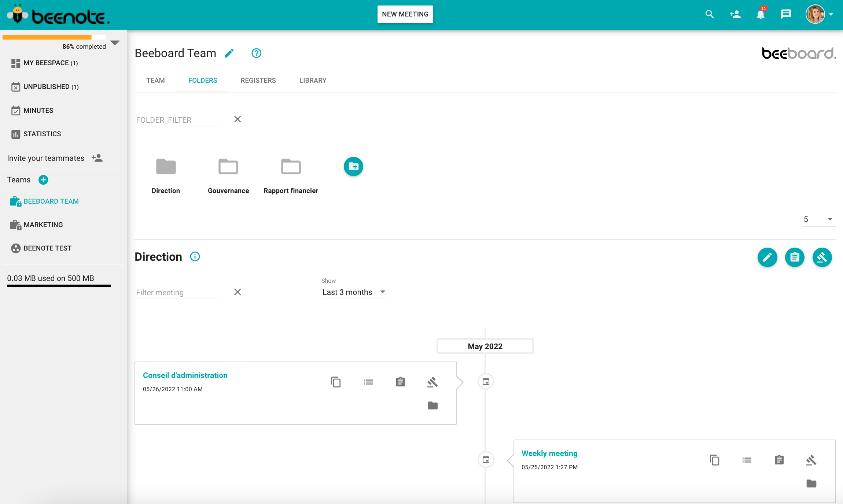Viewport: 843px width, 504px height.
Task: Click the gavel/decisions icon for Conseil d'administration
Action: coord(432,381)
